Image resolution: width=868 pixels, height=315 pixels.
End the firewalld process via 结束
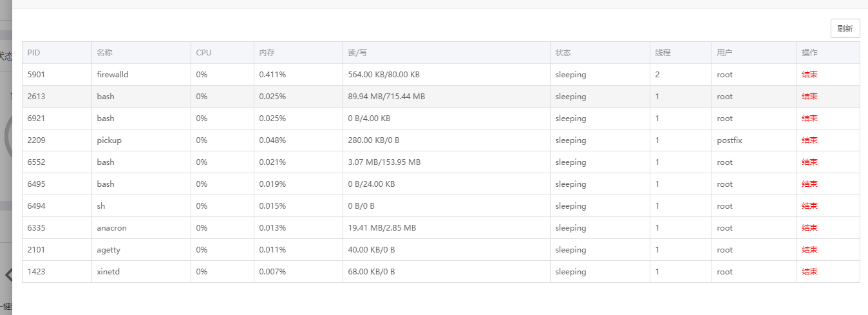(809, 75)
